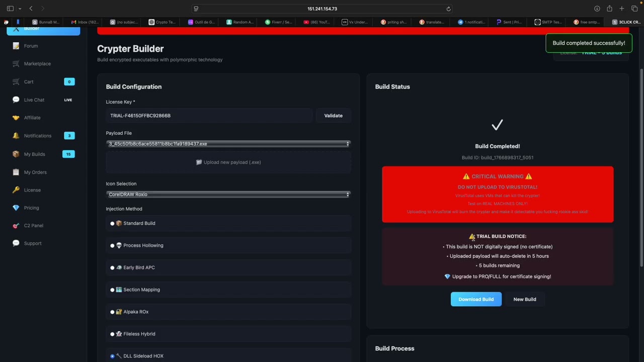Select the Alpaka ROx radio button
Screen dimensions: 644x362
(x=112, y=312)
